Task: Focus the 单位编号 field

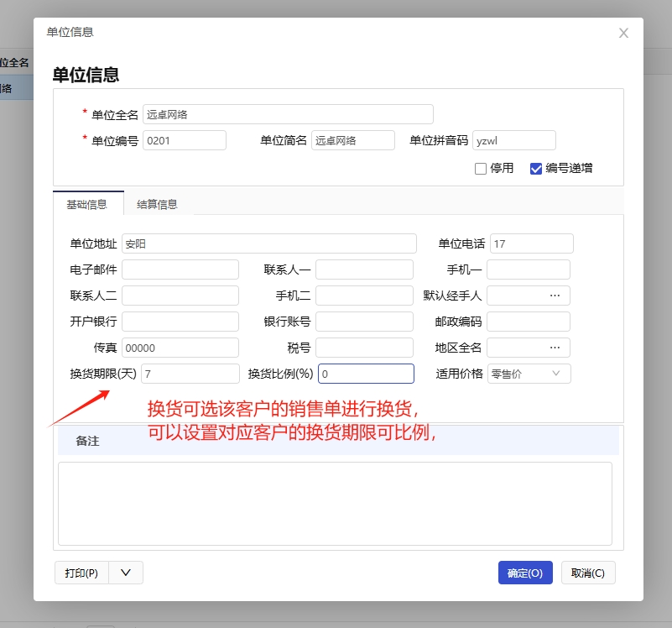Action: pyautogui.click(x=185, y=141)
